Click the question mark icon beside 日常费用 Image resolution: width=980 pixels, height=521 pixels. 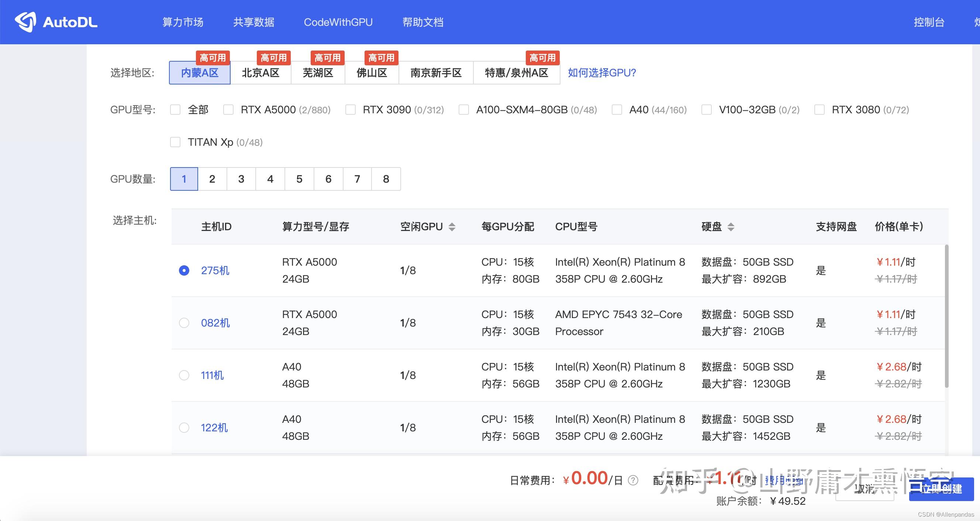point(633,481)
